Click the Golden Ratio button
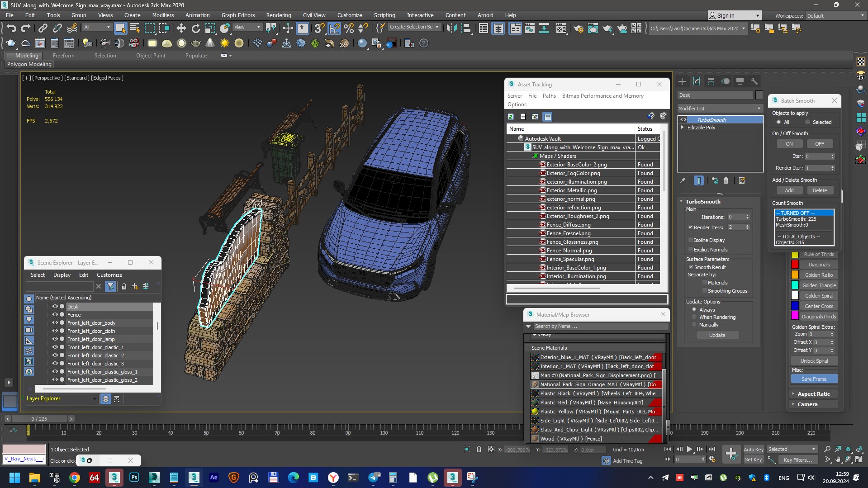Screen dimensions: 868x488 [819, 275]
